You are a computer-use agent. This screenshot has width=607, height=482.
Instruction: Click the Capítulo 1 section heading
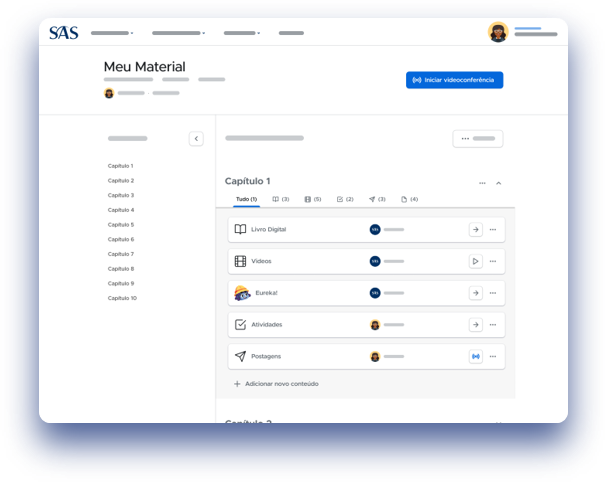click(x=248, y=181)
